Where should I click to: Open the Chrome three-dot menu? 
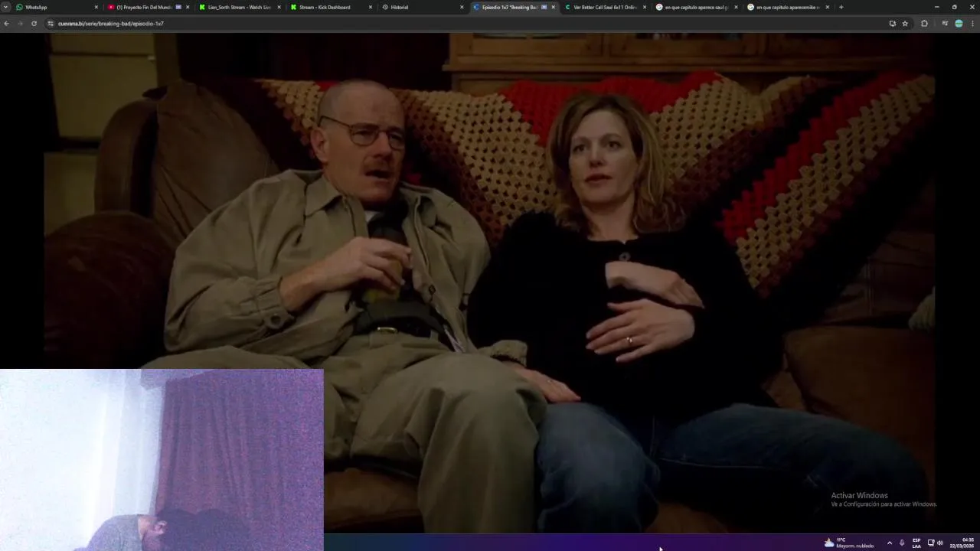point(972,24)
